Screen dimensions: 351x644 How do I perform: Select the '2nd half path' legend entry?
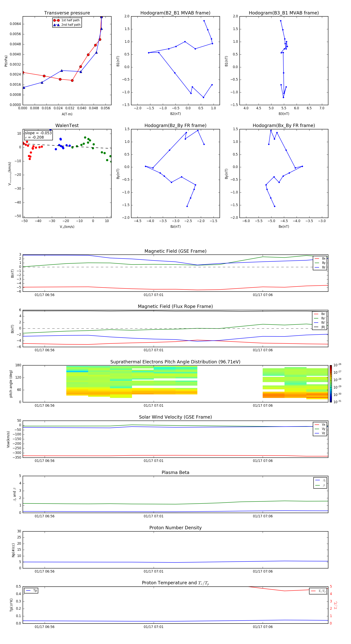point(67,25)
